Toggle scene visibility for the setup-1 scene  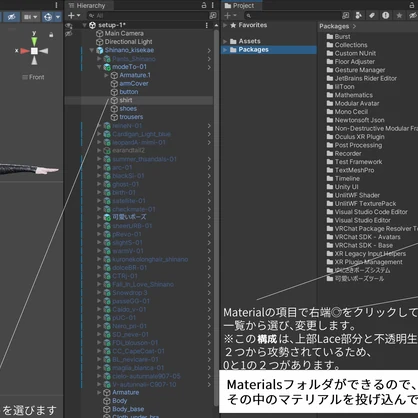69,25
